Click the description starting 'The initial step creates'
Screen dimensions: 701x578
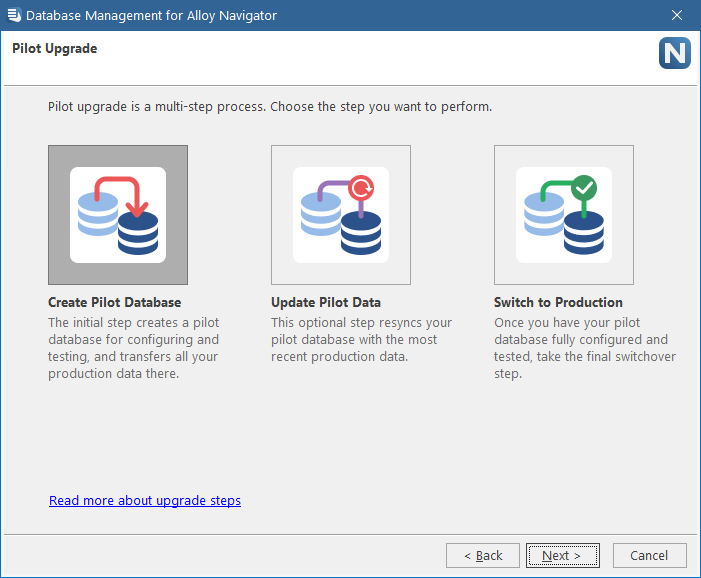tap(134, 348)
